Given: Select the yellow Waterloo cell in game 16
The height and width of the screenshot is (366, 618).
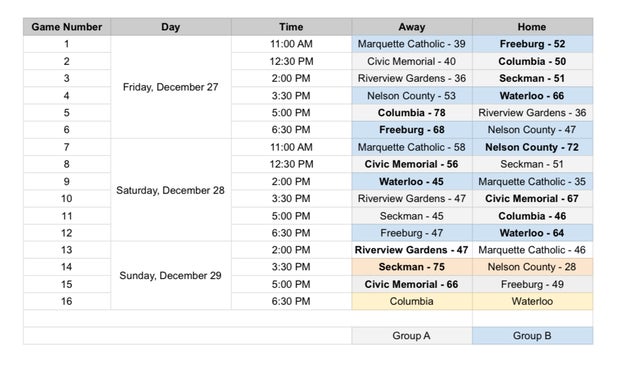Looking at the screenshot, I should (532, 301).
